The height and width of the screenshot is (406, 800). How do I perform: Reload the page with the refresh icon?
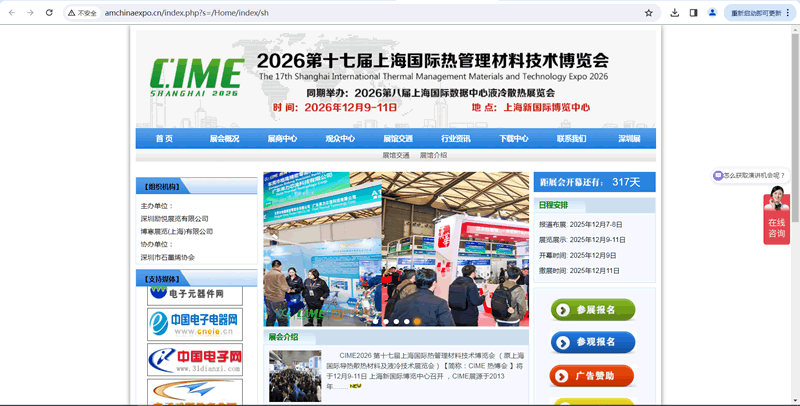[50, 13]
